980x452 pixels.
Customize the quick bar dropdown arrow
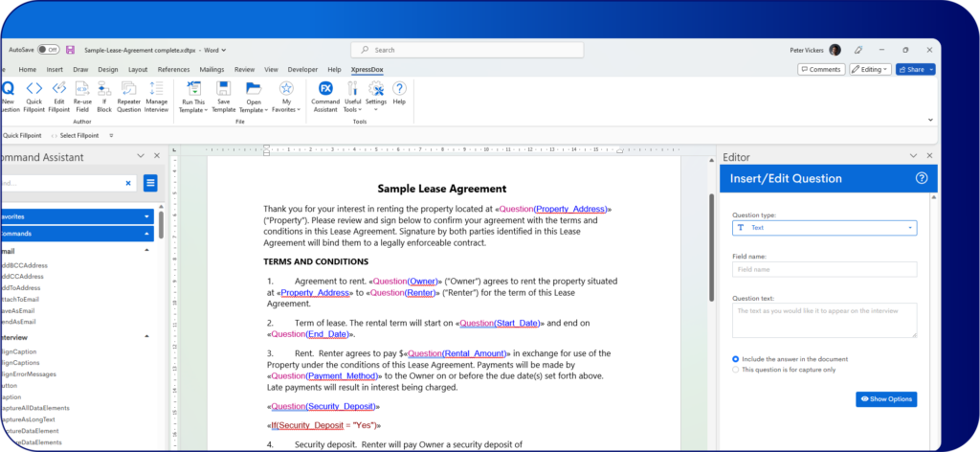pyautogui.click(x=111, y=135)
